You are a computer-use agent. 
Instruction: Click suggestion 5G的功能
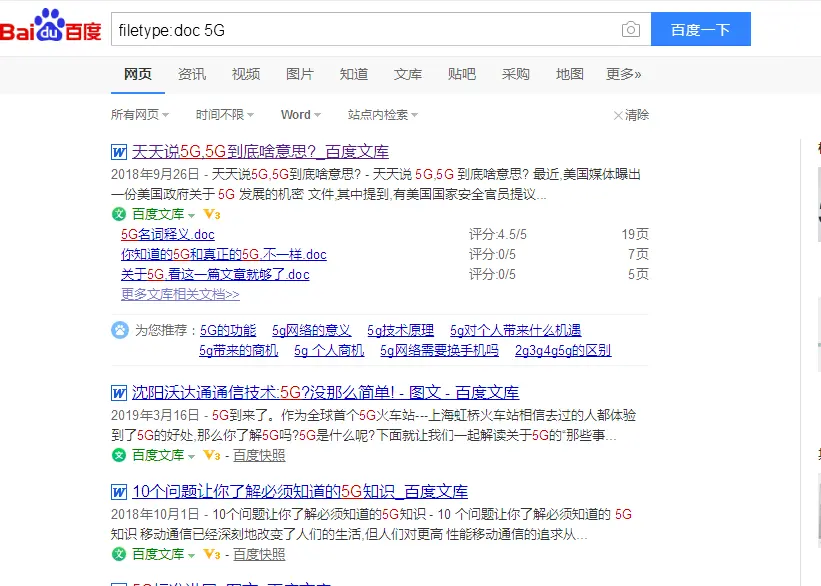coord(228,330)
